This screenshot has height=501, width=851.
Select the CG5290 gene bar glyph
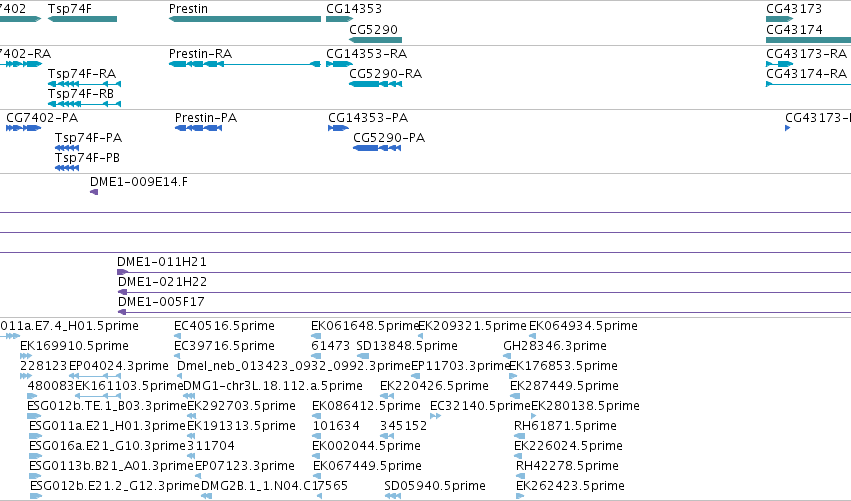click(375, 40)
